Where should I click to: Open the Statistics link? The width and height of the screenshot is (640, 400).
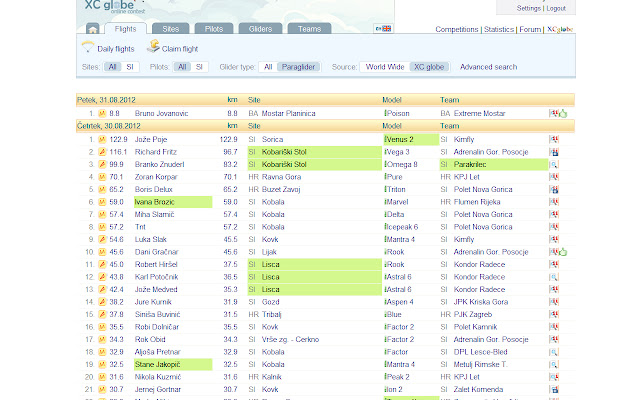[x=499, y=29]
